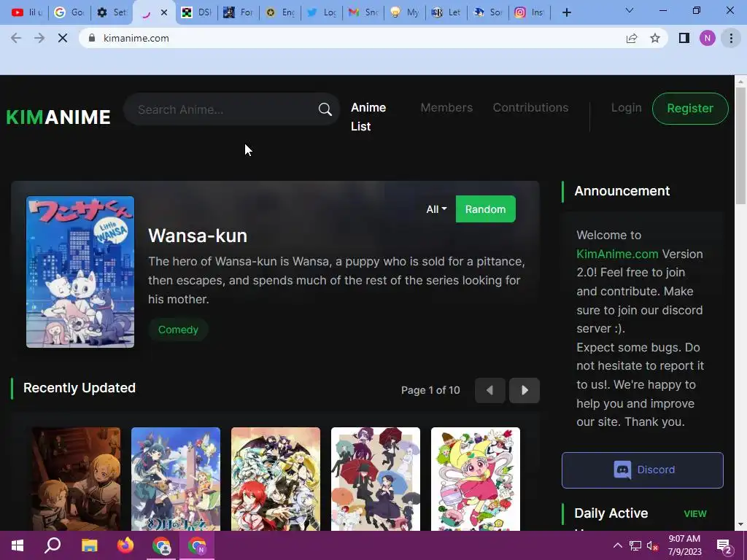Expand the All genre dropdown
Viewport: 747px width, 560px height.
pos(436,209)
